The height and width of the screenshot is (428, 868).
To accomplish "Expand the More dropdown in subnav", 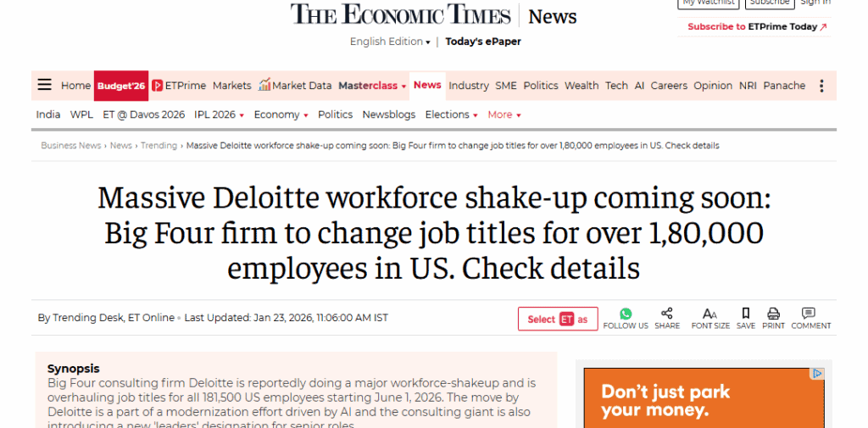I will (x=504, y=114).
